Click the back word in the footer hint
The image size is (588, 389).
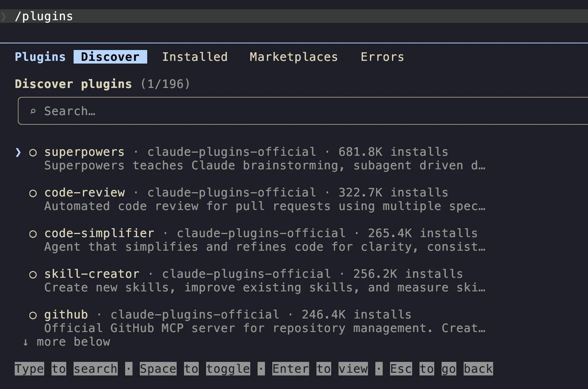point(478,369)
